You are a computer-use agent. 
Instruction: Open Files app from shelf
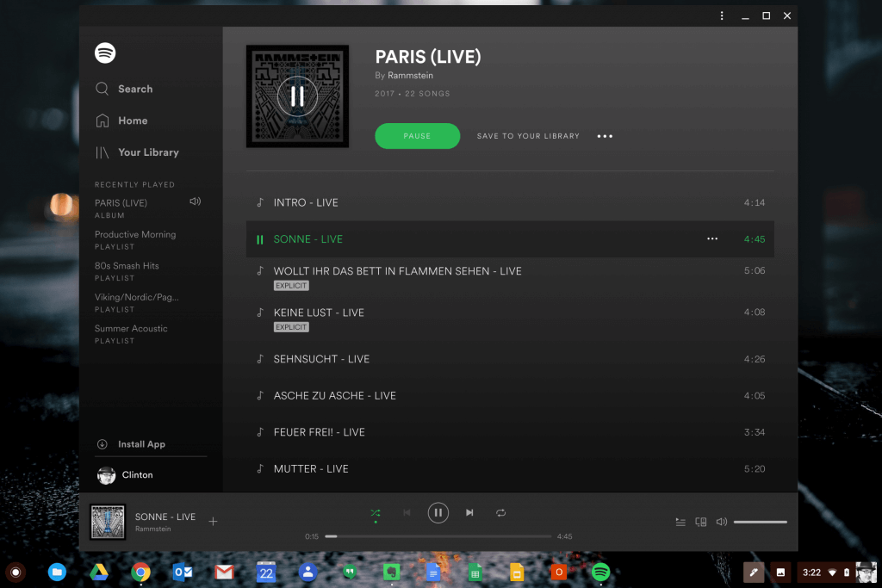click(57, 573)
